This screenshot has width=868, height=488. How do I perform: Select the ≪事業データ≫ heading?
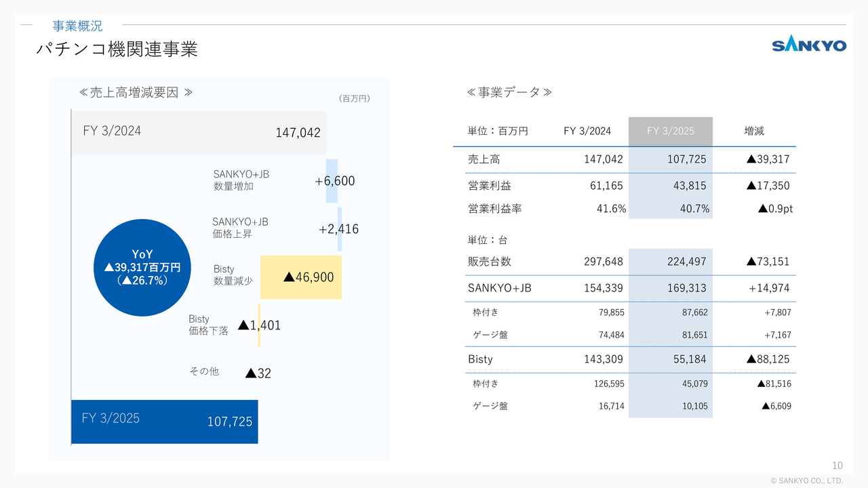[509, 92]
